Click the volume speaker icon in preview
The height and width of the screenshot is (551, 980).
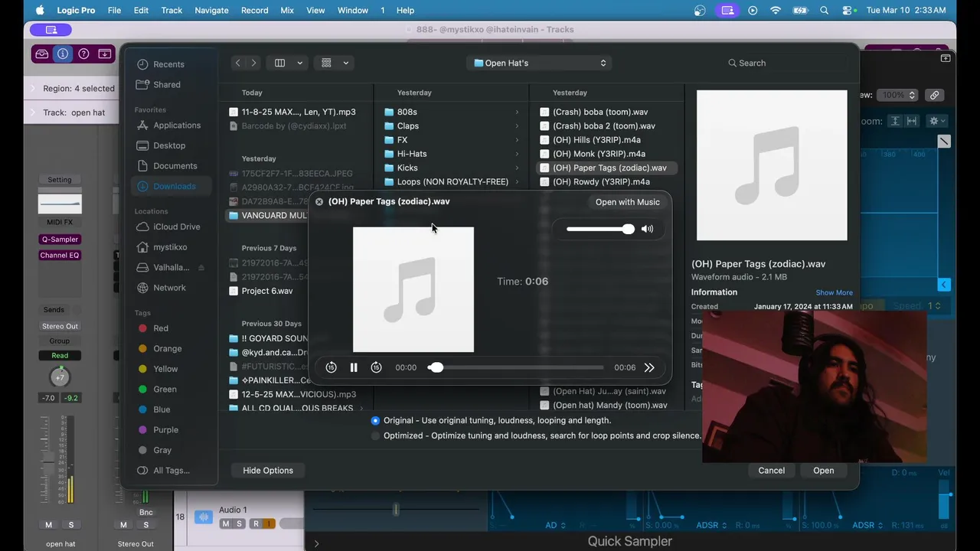648,229
